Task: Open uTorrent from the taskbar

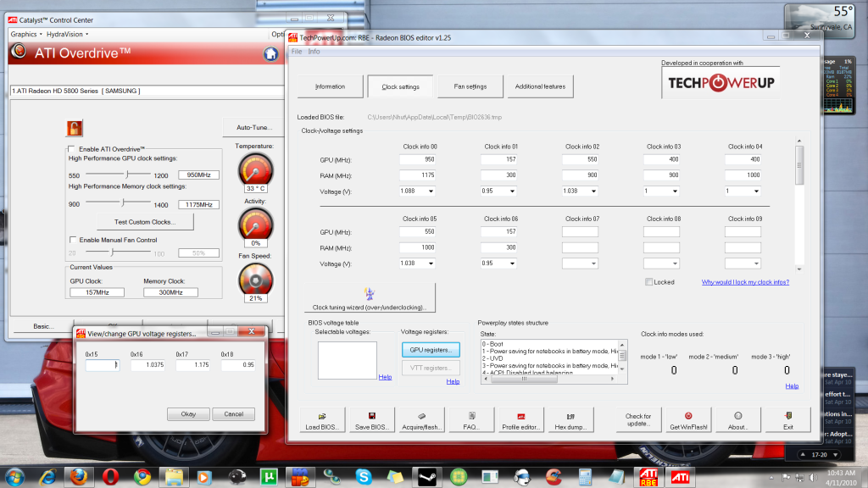Action: click(x=269, y=476)
